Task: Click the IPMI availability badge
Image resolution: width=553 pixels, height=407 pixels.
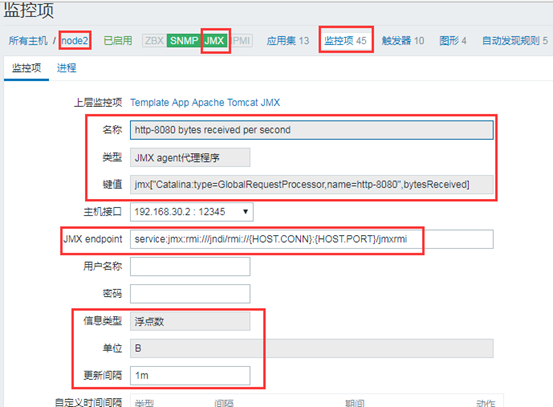Action: click(x=241, y=41)
